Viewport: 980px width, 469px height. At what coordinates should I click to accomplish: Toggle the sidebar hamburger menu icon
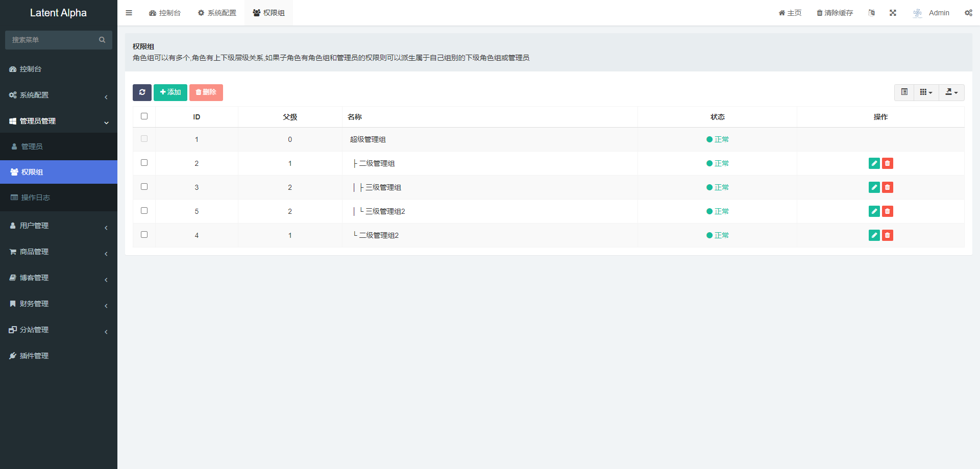pyautogui.click(x=129, y=13)
